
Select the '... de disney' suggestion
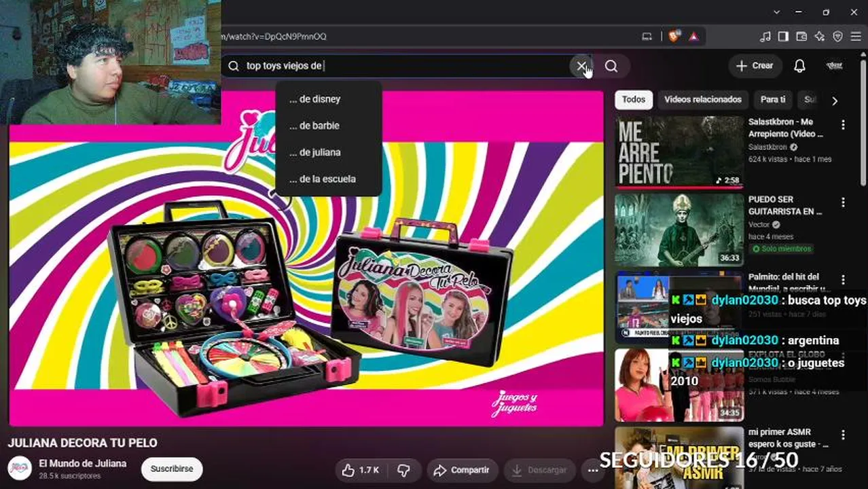(329, 99)
